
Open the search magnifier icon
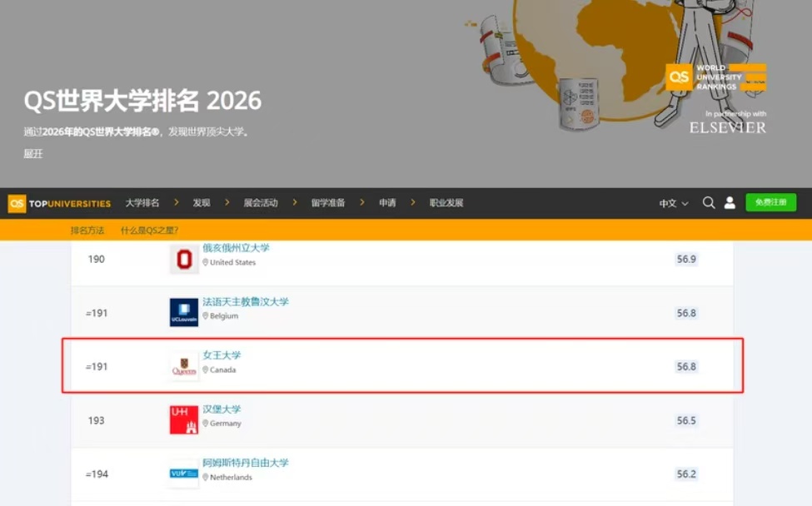tap(709, 203)
